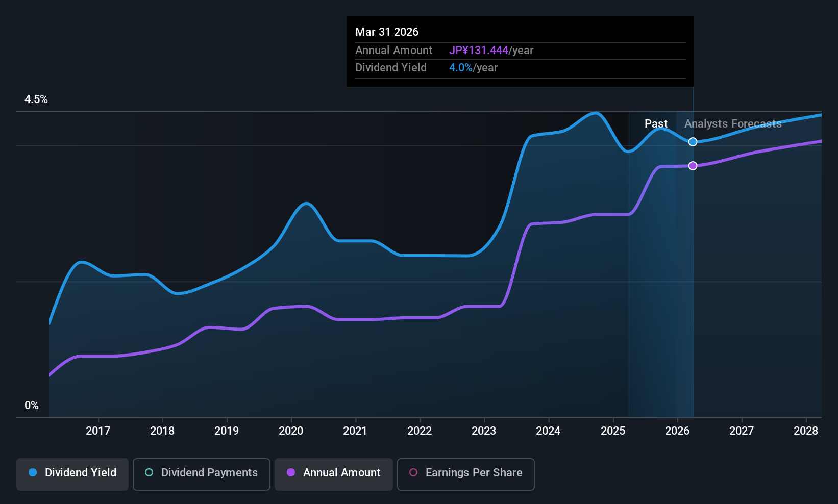Click the 2023 x-axis label

(x=484, y=431)
